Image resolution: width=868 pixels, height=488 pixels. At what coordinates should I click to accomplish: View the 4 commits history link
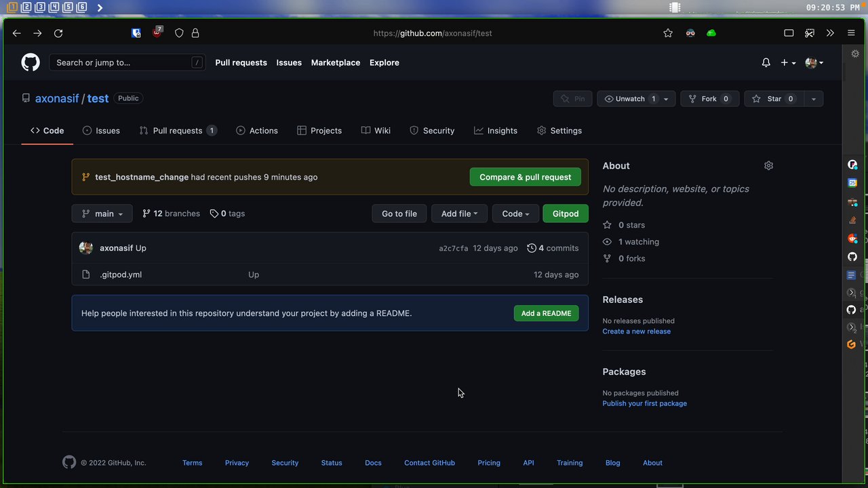click(553, 248)
